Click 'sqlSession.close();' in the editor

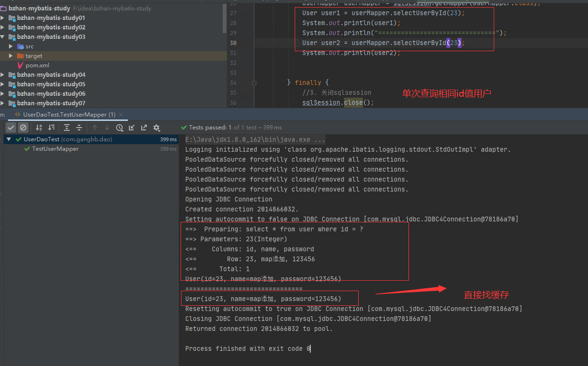pos(338,102)
